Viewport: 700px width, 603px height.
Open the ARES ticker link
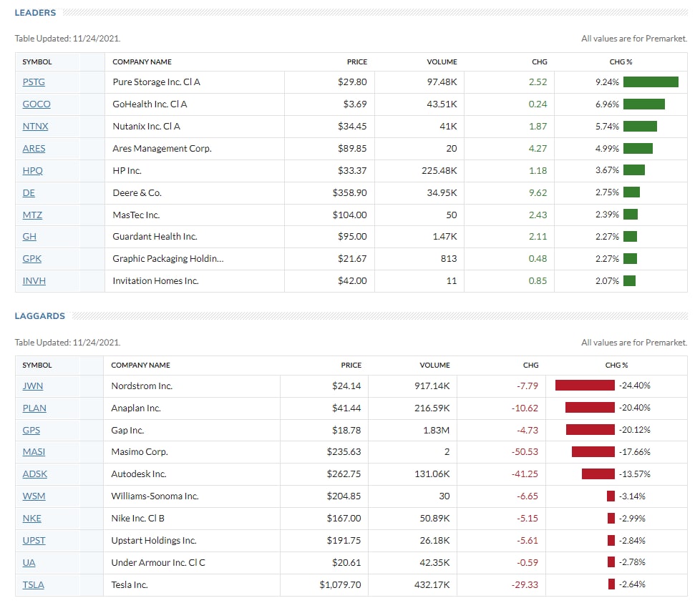[34, 149]
